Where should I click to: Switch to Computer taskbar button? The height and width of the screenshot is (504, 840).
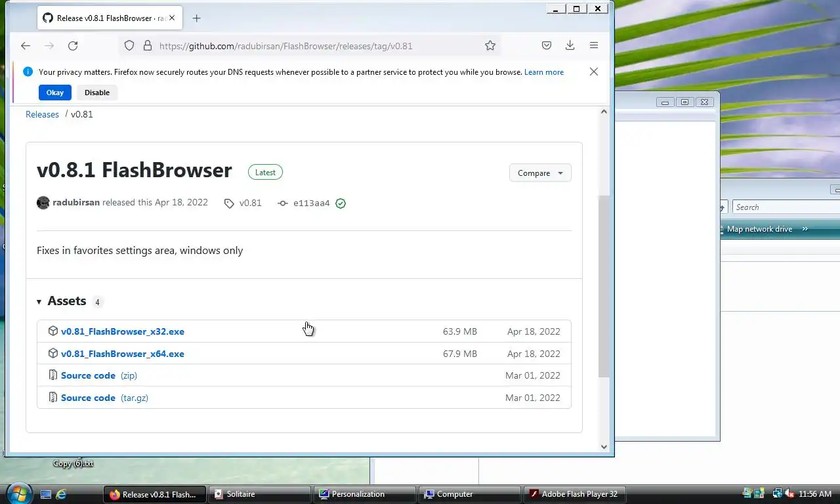[470, 494]
